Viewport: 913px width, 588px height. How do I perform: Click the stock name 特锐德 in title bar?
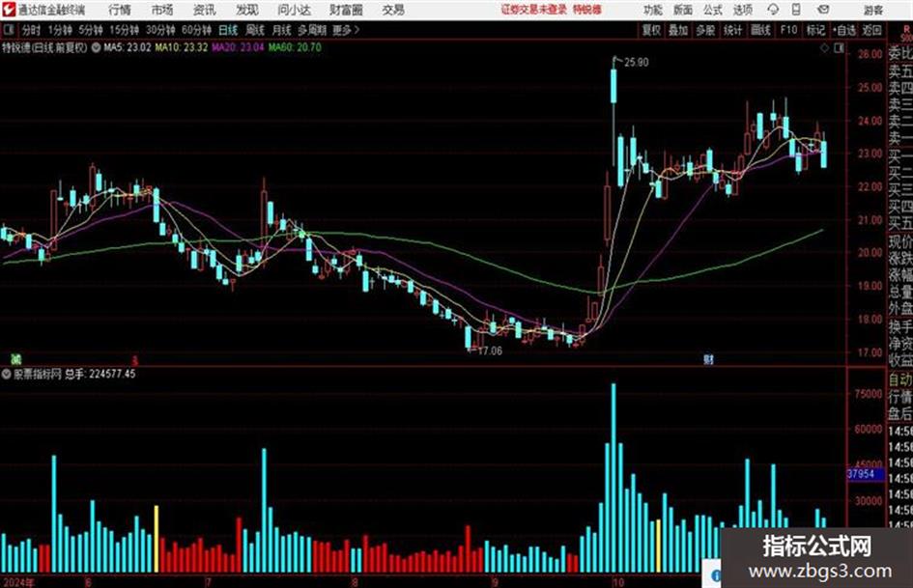tap(587, 10)
